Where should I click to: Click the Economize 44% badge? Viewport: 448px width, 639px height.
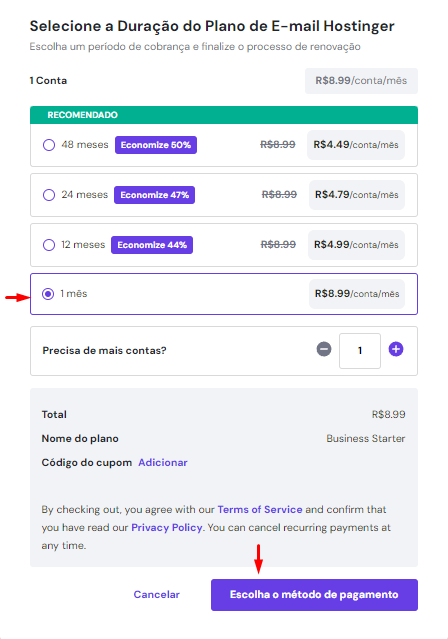[152, 245]
